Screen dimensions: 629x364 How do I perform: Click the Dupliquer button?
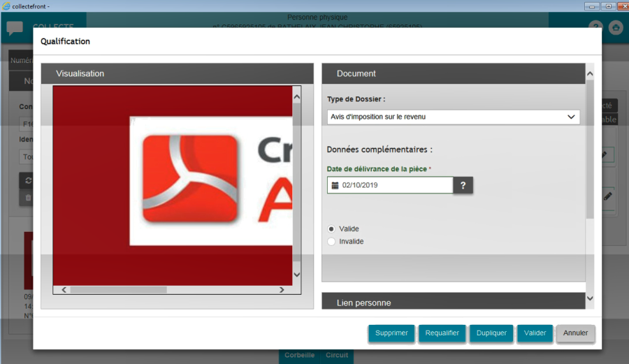click(x=491, y=333)
